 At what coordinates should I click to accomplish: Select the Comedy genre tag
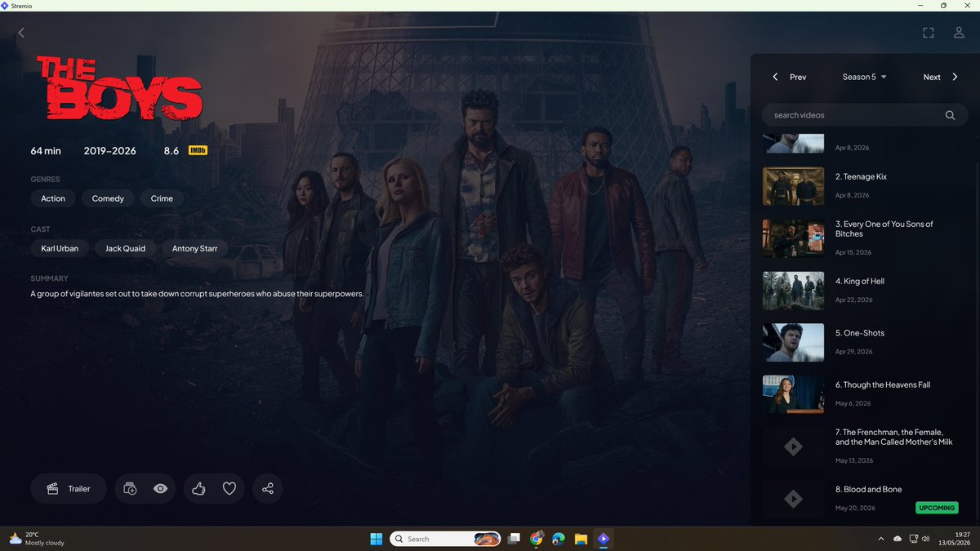pyautogui.click(x=108, y=198)
